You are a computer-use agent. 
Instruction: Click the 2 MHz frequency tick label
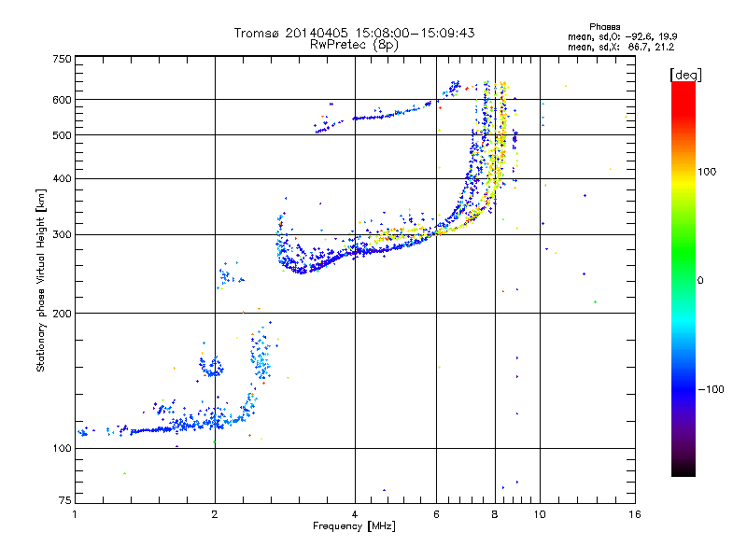[215, 514]
